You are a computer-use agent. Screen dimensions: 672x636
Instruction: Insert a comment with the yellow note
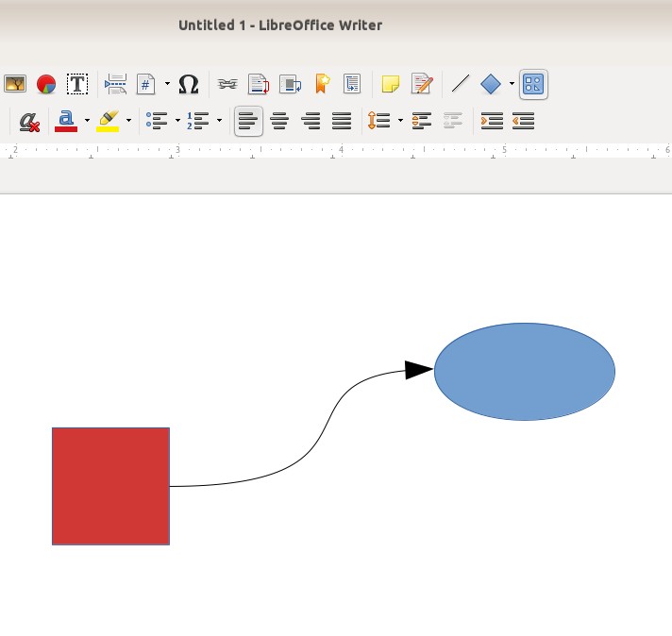pos(391,84)
